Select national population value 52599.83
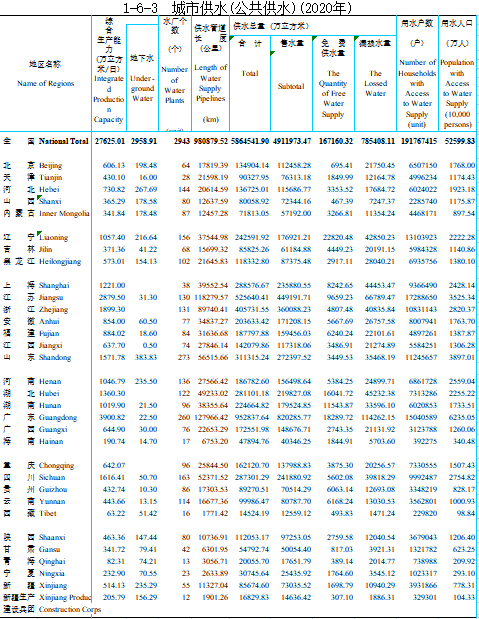 tap(460, 141)
